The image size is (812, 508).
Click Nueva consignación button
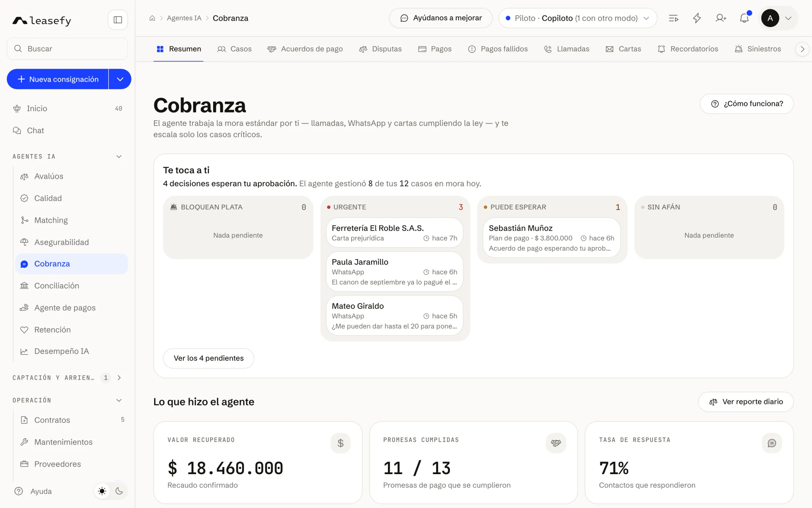pyautogui.click(x=58, y=79)
